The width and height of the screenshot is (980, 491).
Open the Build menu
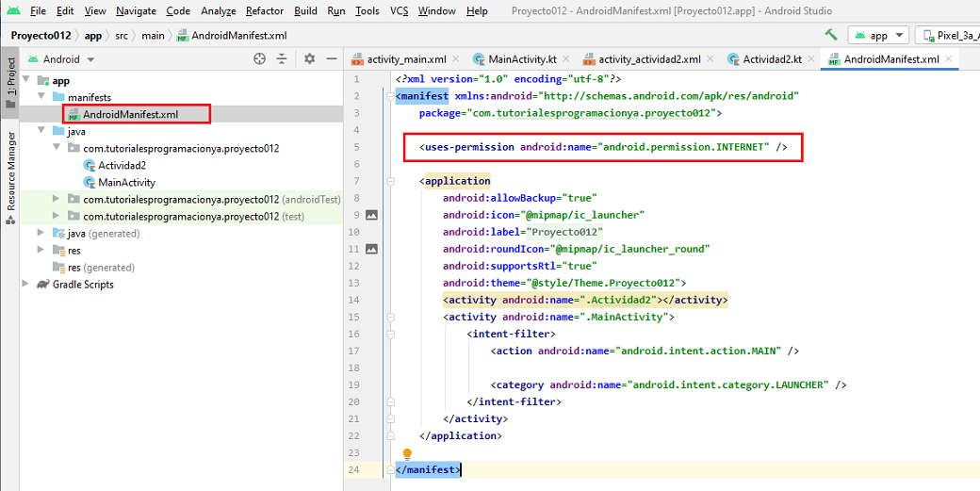(x=305, y=11)
